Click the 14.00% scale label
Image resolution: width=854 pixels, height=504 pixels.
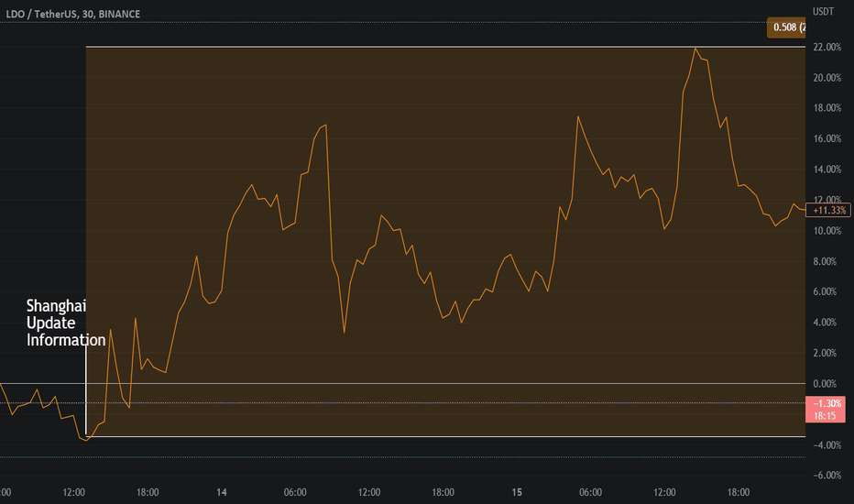[827, 170]
